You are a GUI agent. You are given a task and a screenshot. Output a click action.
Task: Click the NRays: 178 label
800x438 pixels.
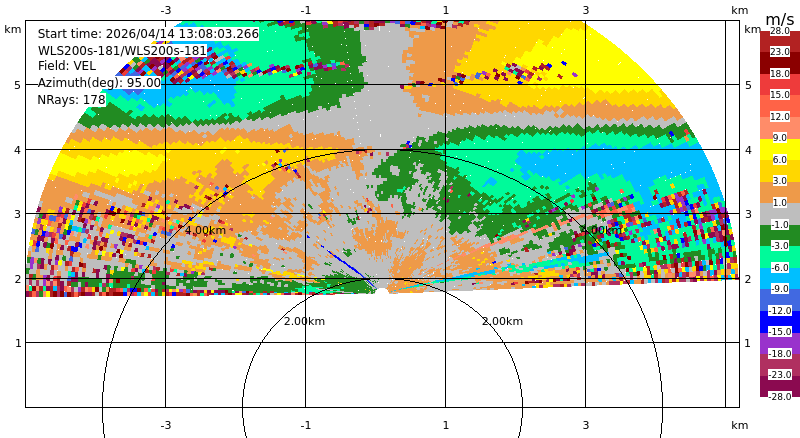tap(71, 100)
